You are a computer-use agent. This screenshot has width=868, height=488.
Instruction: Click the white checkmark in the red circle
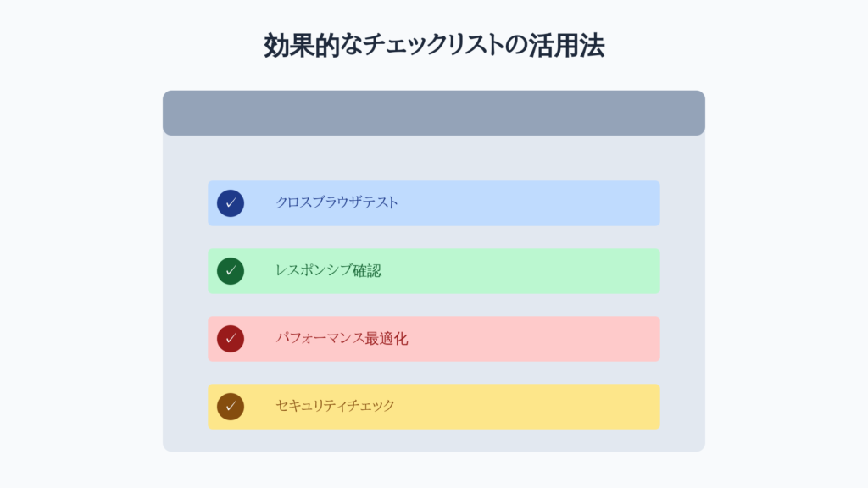(231, 339)
